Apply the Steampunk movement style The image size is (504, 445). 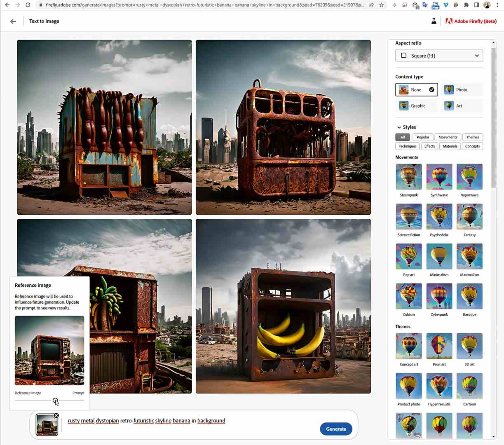(x=408, y=176)
